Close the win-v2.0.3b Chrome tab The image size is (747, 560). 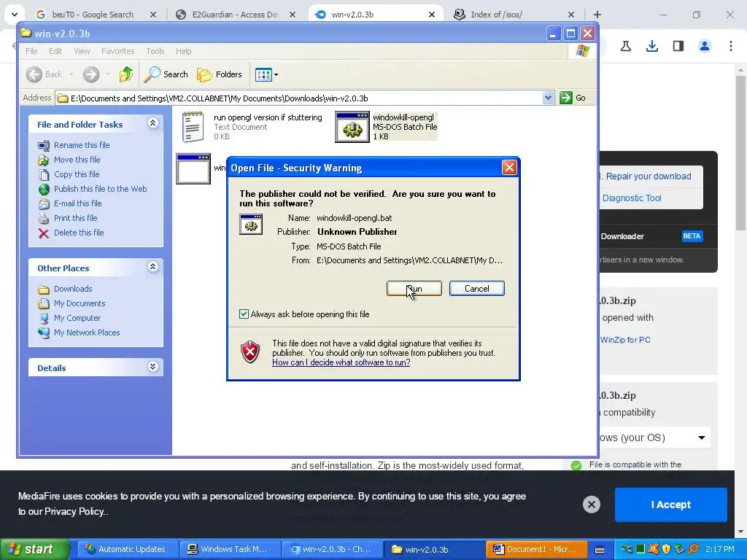click(432, 15)
